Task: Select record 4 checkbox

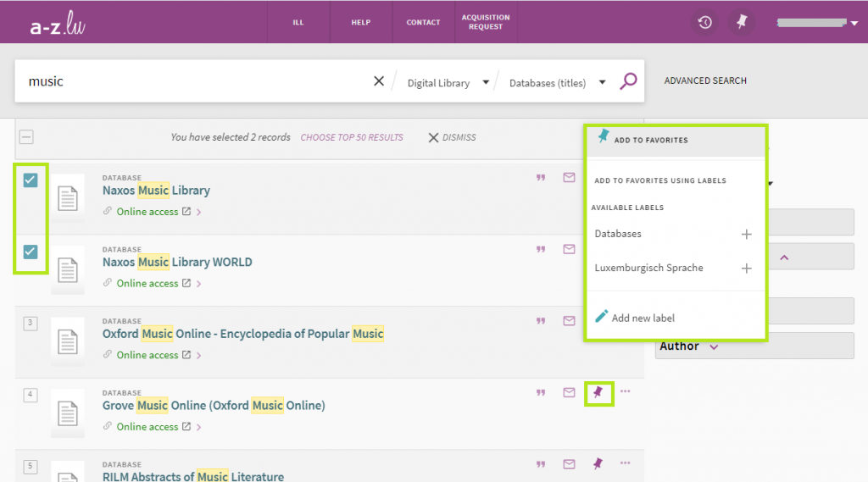Action: click(x=31, y=395)
